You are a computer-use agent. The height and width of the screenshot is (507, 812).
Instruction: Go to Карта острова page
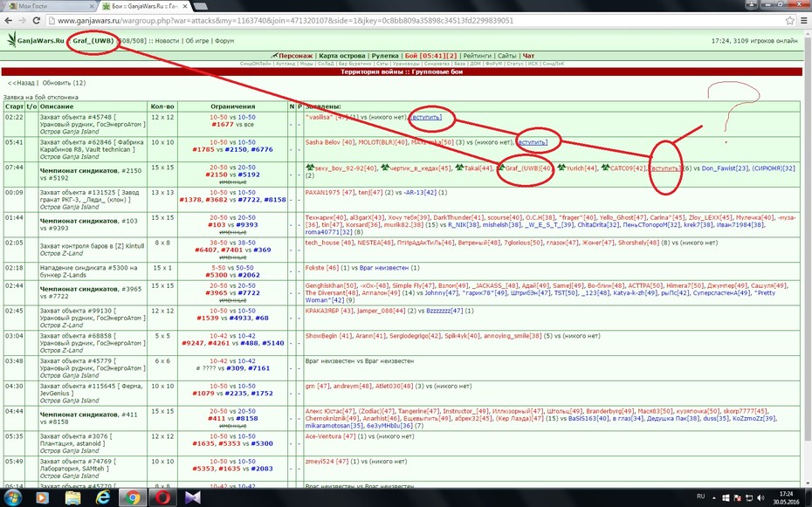[x=341, y=56]
